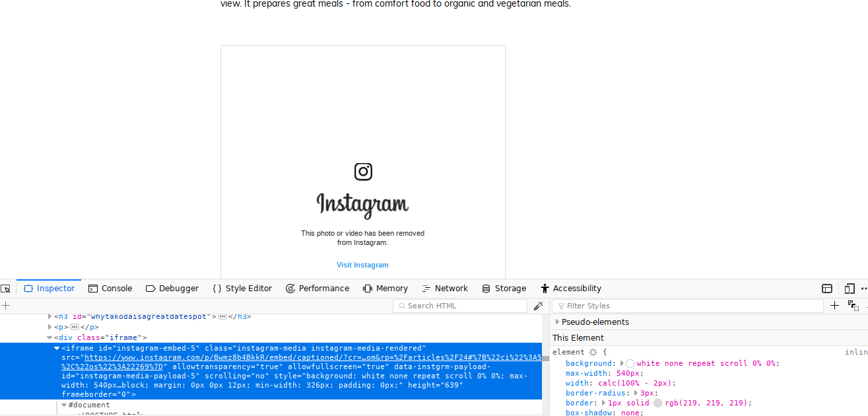This screenshot has height=416, width=868.
Task: Switch to the Memory tab
Action: (x=385, y=289)
